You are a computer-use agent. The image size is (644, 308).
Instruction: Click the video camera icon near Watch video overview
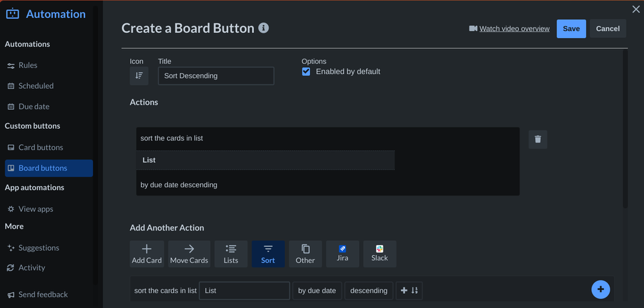473,28
